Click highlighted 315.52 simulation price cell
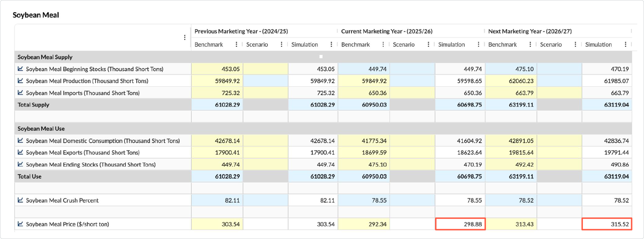The height and width of the screenshot is (239, 644). pos(607,224)
